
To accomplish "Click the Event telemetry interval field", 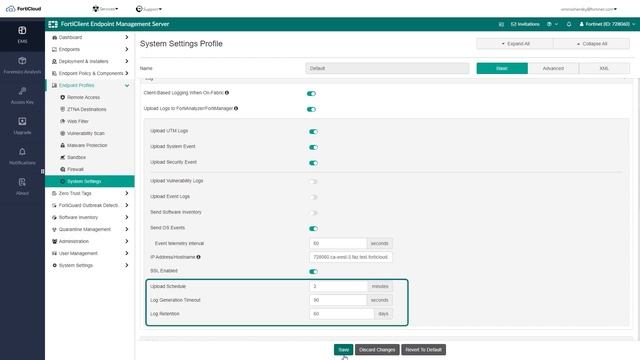I will pyautogui.click(x=338, y=243).
